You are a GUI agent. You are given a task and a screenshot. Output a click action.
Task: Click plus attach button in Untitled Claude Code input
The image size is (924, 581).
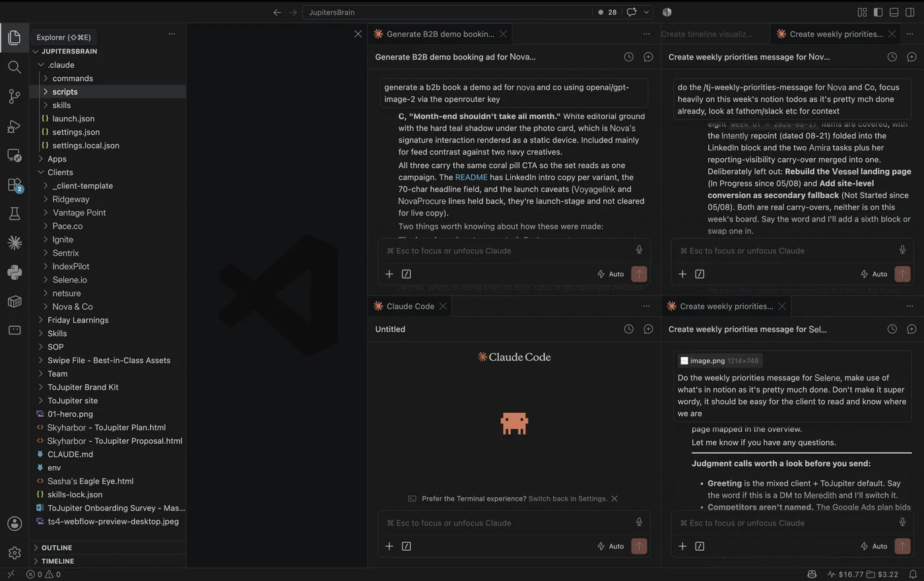389,546
